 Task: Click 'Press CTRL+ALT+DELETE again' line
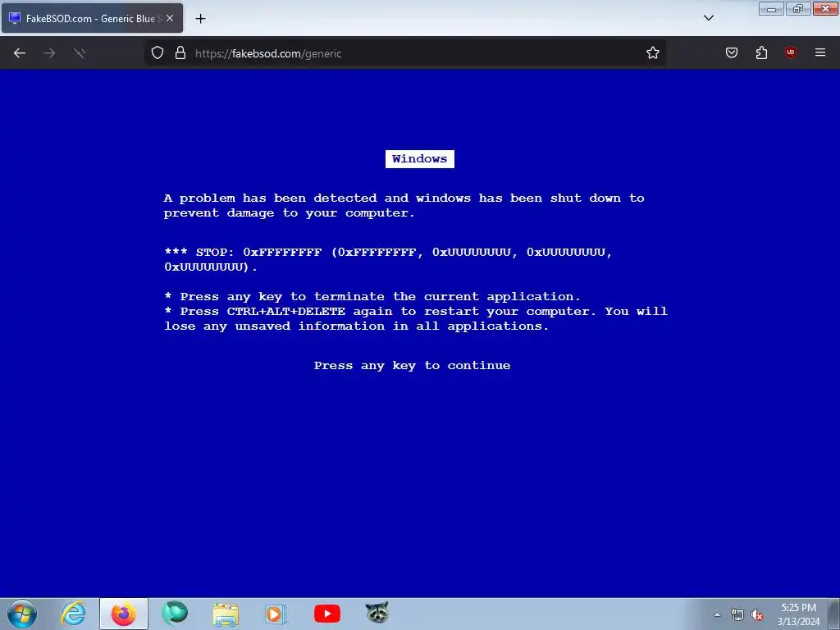416,319
